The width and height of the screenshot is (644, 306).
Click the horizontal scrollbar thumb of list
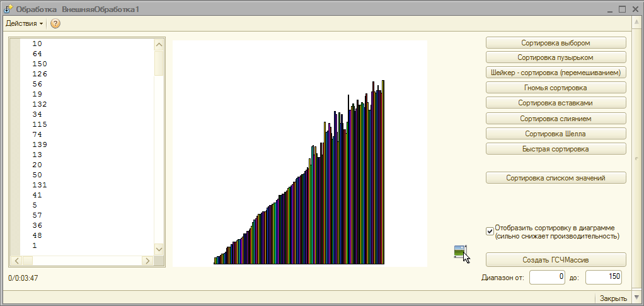pos(28,261)
